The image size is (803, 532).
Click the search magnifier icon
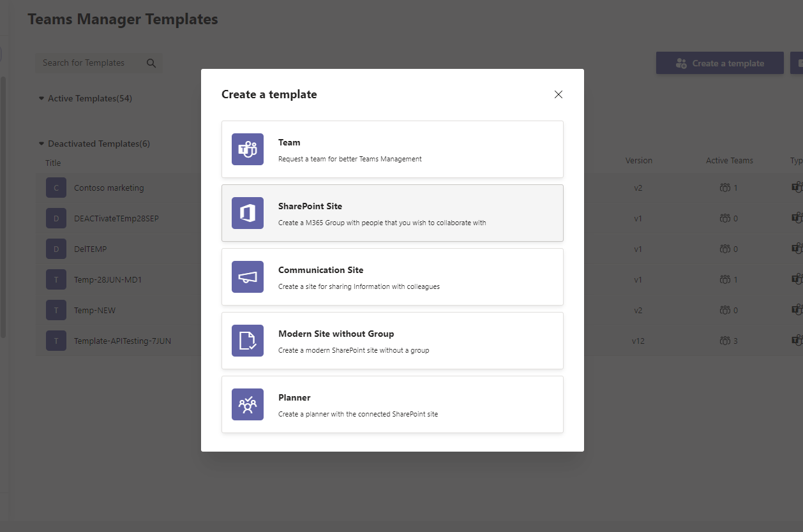tap(151, 63)
